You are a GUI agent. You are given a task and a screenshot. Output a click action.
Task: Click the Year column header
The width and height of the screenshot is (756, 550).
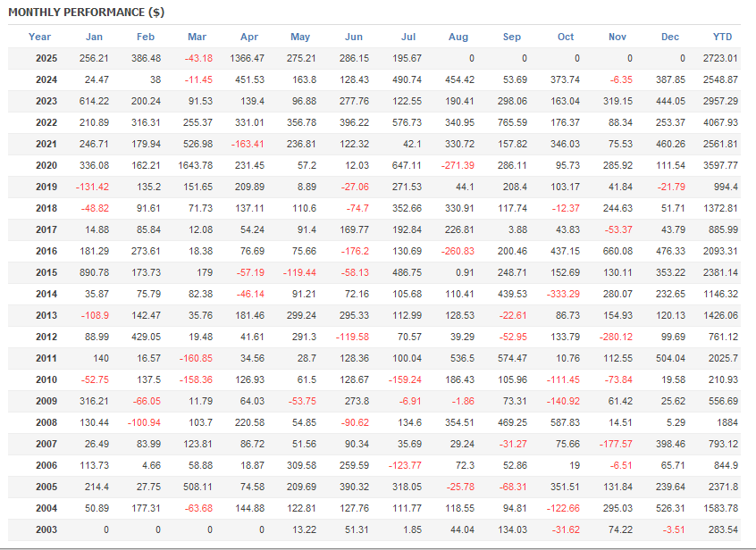click(x=39, y=37)
